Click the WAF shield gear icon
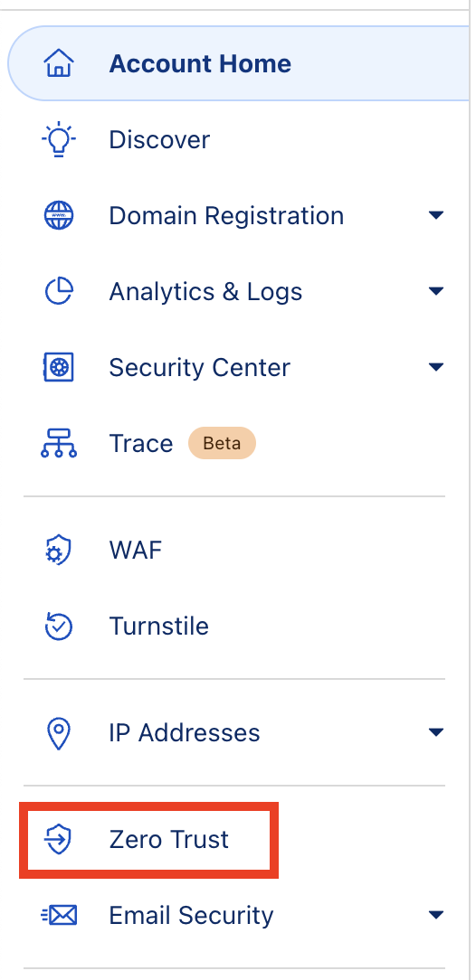Viewport: 476px width, 980px height. coord(59,550)
